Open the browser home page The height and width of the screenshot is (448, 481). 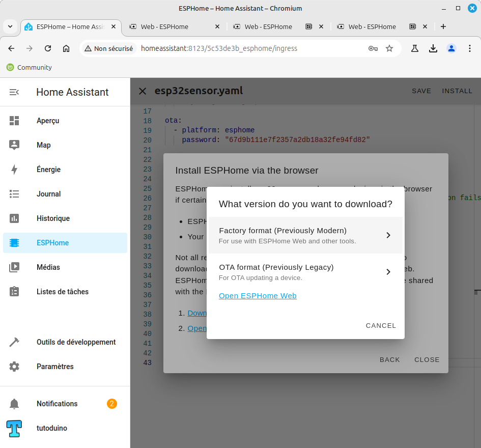pyautogui.click(x=66, y=48)
